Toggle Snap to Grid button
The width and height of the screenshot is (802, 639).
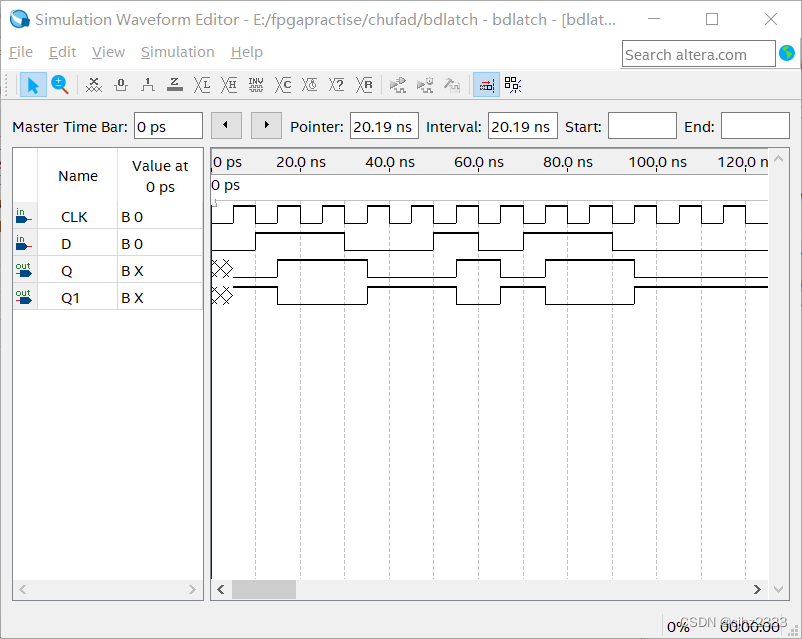(513, 85)
